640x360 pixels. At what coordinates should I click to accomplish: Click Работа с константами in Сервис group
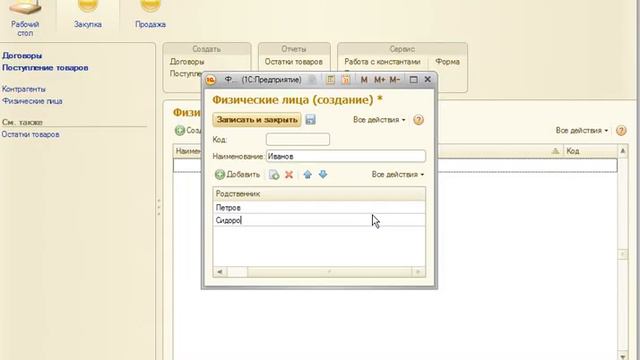pos(382,62)
